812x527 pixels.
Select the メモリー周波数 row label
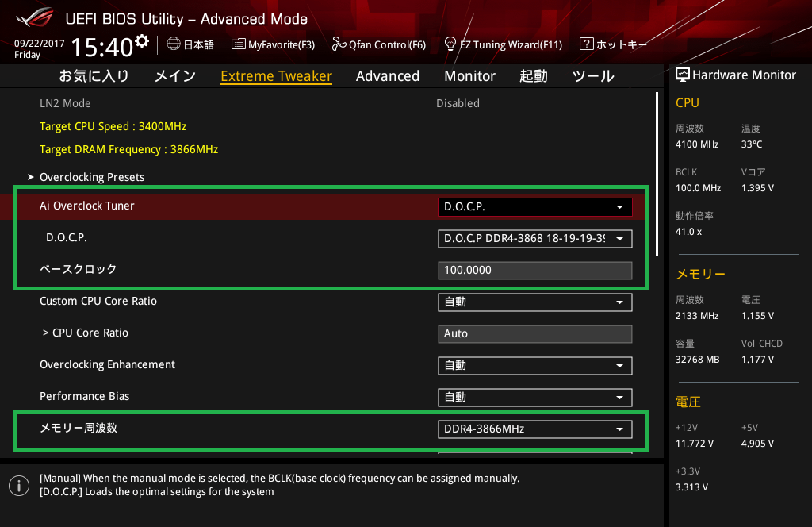point(79,428)
